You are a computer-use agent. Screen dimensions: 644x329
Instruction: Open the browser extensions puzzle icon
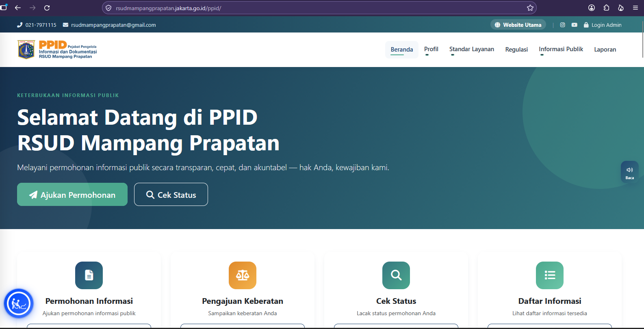(x=606, y=8)
